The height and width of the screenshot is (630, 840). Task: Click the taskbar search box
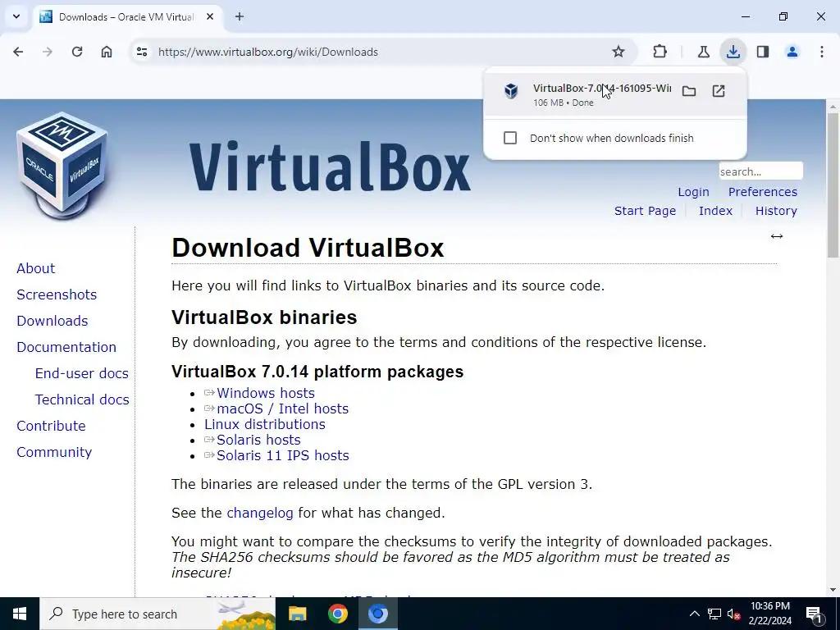click(157, 614)
